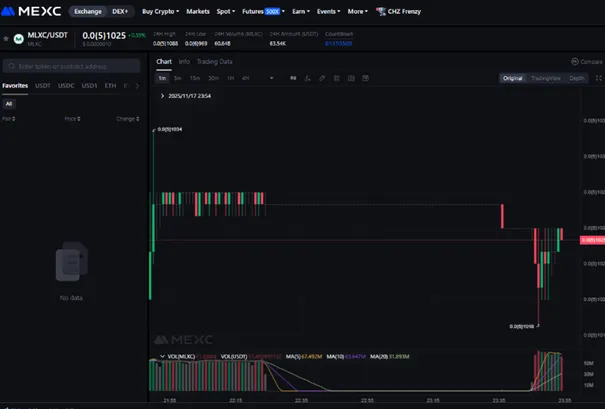The image size is (605, 409).
Task: Open the CHZ Frenzy promotion link
Action: pos(404,12)
